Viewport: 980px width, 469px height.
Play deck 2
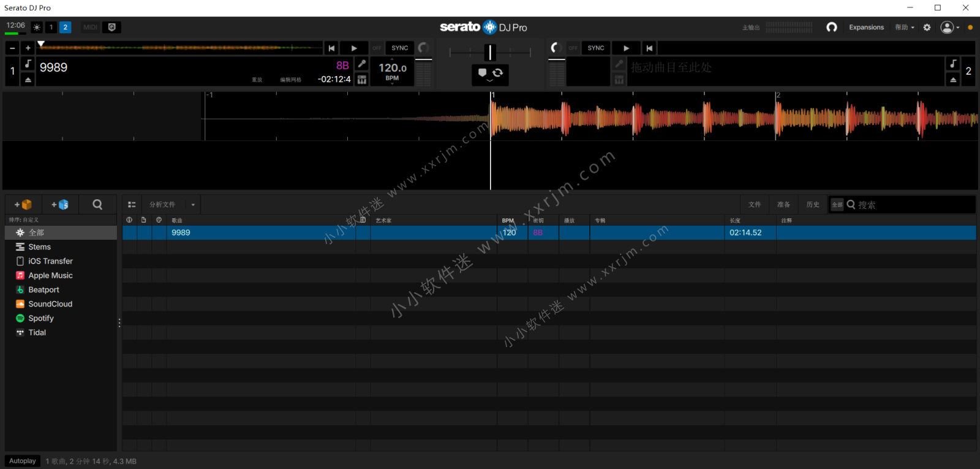coord(626,48)
